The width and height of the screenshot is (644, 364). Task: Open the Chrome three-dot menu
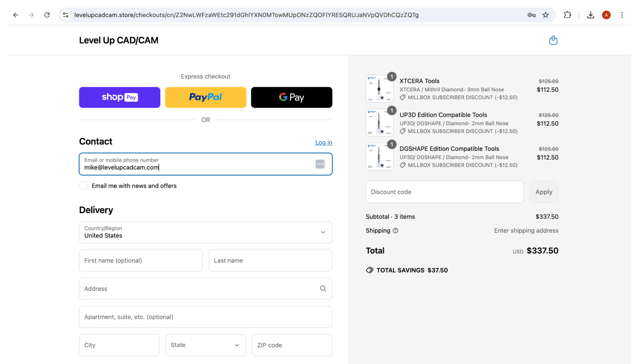click(622, 15)
